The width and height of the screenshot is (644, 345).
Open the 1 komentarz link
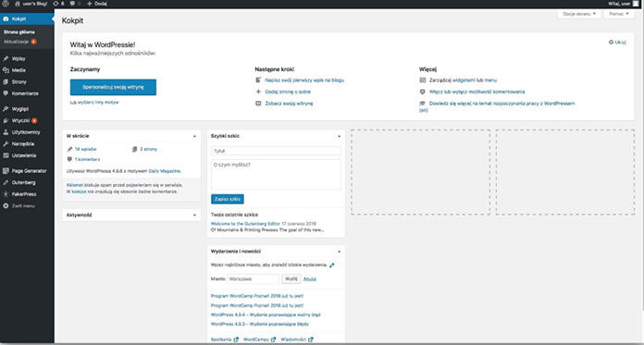click(87, 159)
